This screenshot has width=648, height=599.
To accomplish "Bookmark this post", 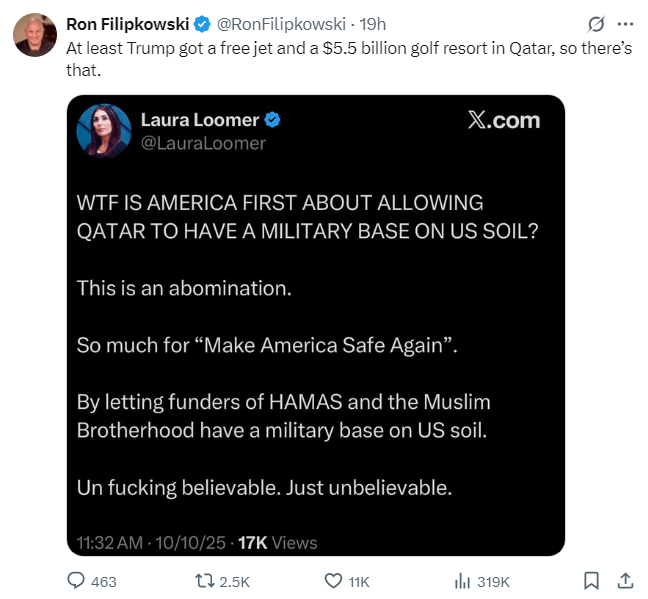I will (x=591, y=580).
